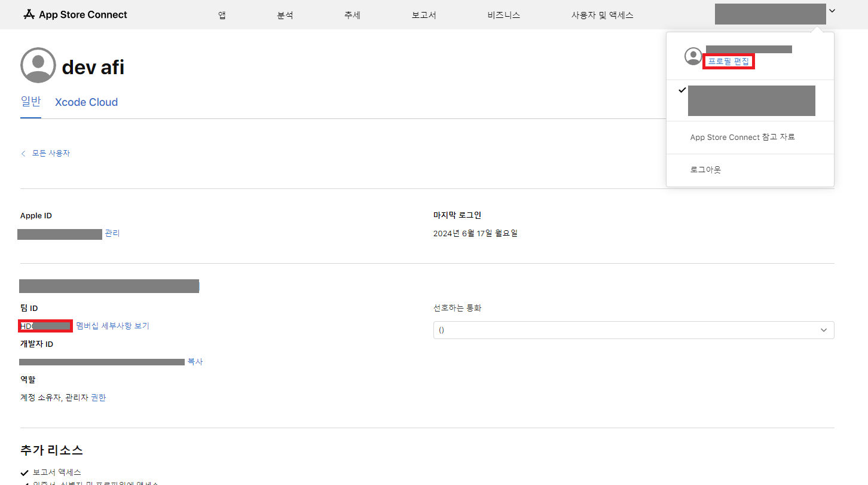868x485 pixels.
Task: Click the 관리 link beside Apple ID
Action: [112, 233]
